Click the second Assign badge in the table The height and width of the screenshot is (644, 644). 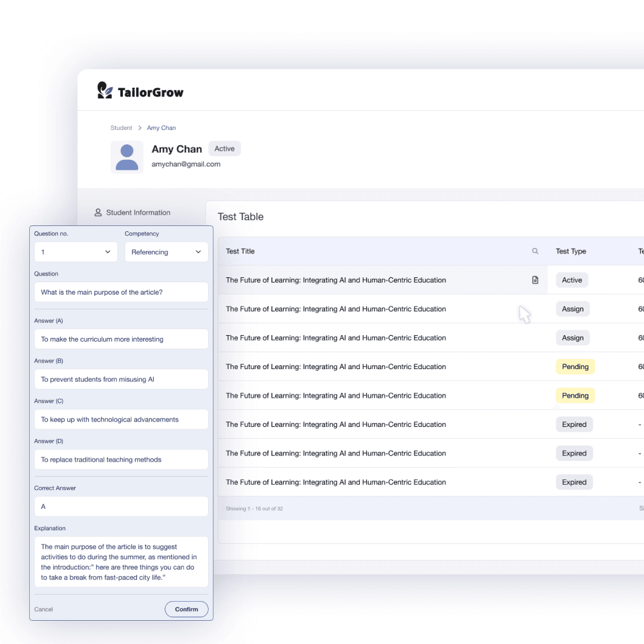click(572, 338)
